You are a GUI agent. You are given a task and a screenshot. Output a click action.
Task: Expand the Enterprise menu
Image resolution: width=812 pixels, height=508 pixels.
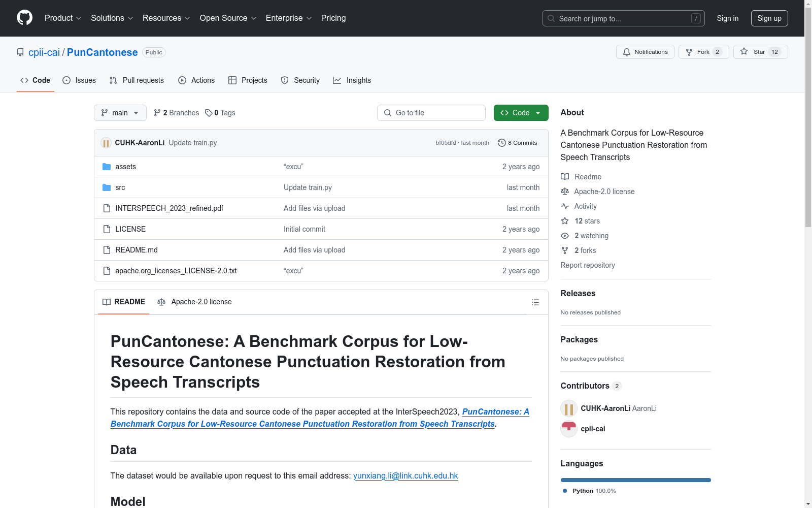tap(289, 18)
